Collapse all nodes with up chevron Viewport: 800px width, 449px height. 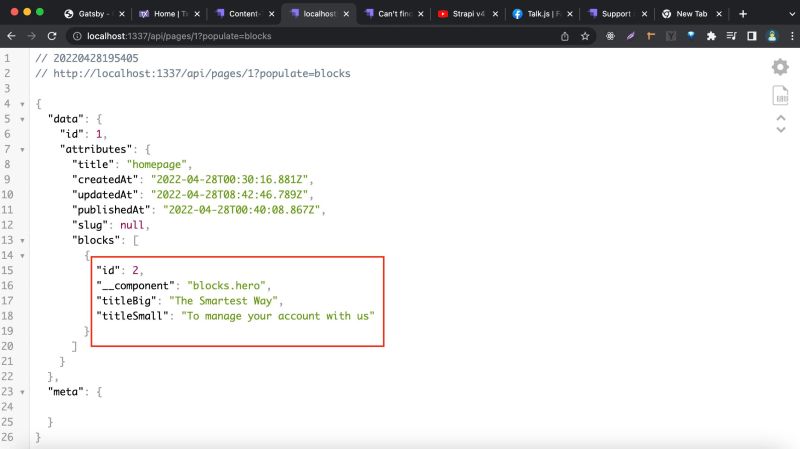tap(781, 118)
